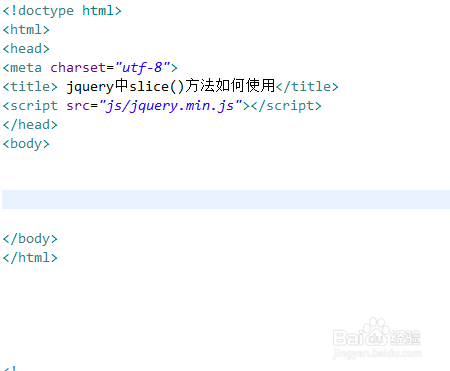Screen dimensions: 450x371
Task: Click the closing </head> tag
Action: click(x=30, y=125)
